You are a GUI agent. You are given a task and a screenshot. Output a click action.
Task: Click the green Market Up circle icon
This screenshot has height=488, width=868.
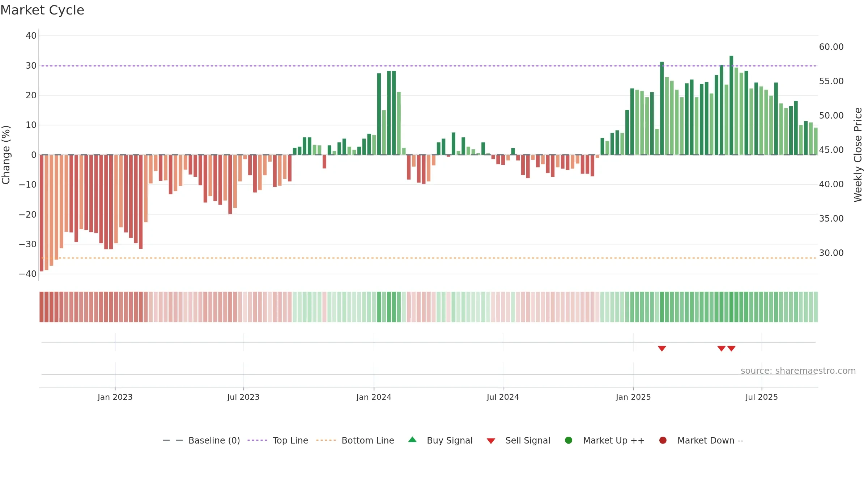tap(569, 440)
